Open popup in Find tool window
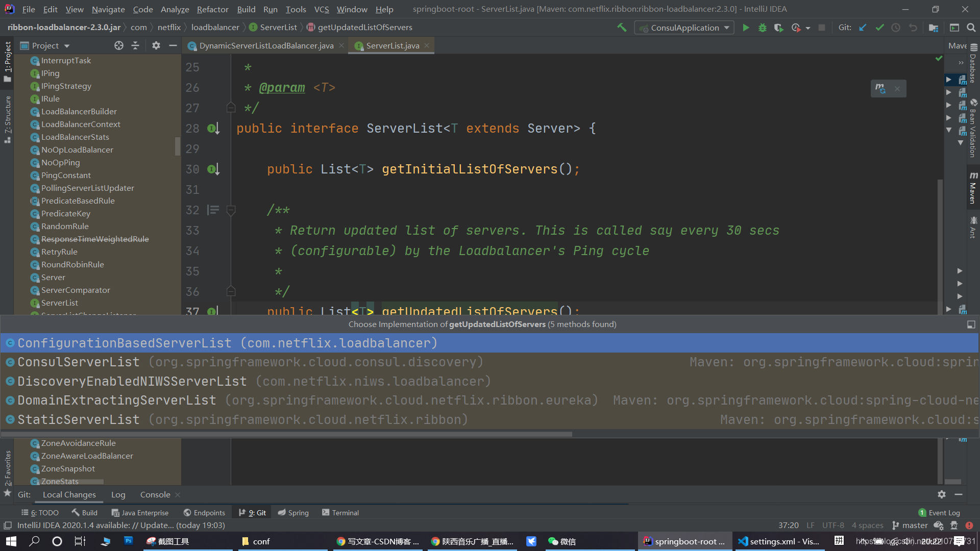980x551 pixels. click(x=971, y=324)
